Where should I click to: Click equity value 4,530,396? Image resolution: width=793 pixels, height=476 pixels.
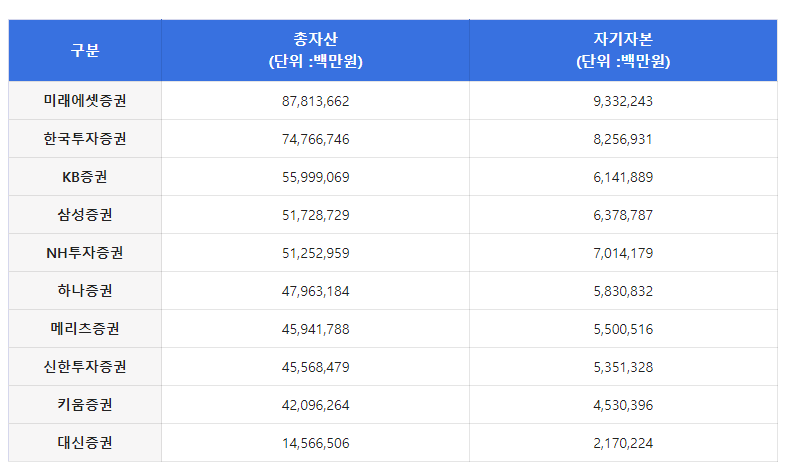pos(623,405)
